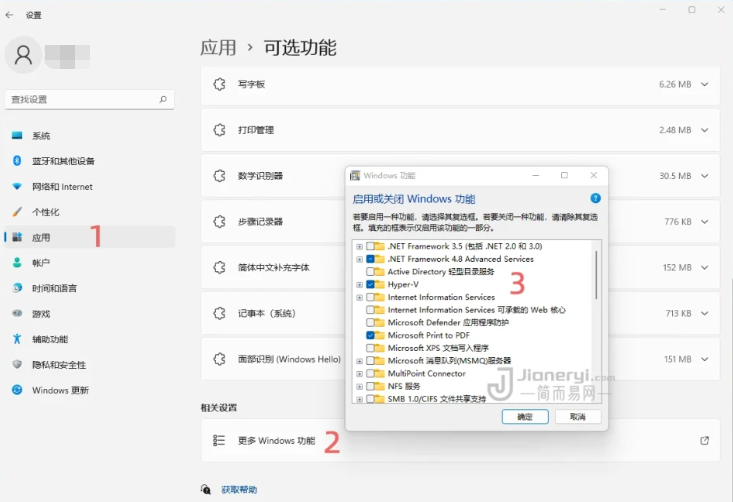Expand the 152 MB 简体中文补充字体 entry
Viewport: 733px width, 502px height.
point(704,267)
